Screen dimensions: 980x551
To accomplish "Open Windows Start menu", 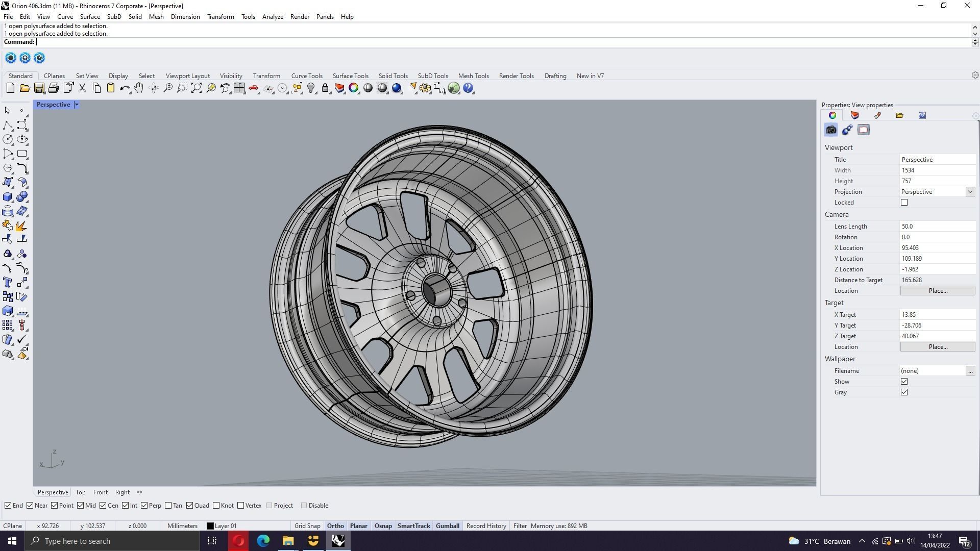I will click(x=12, y=541).
